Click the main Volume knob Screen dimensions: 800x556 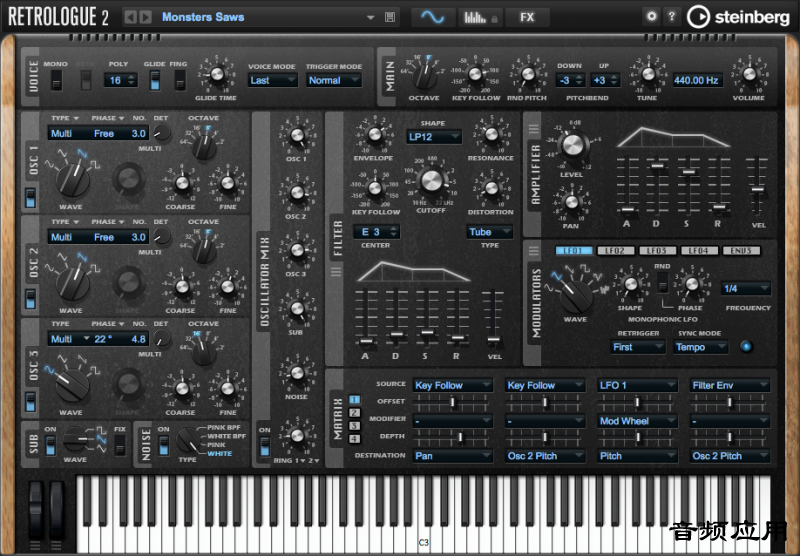point(749,74)
